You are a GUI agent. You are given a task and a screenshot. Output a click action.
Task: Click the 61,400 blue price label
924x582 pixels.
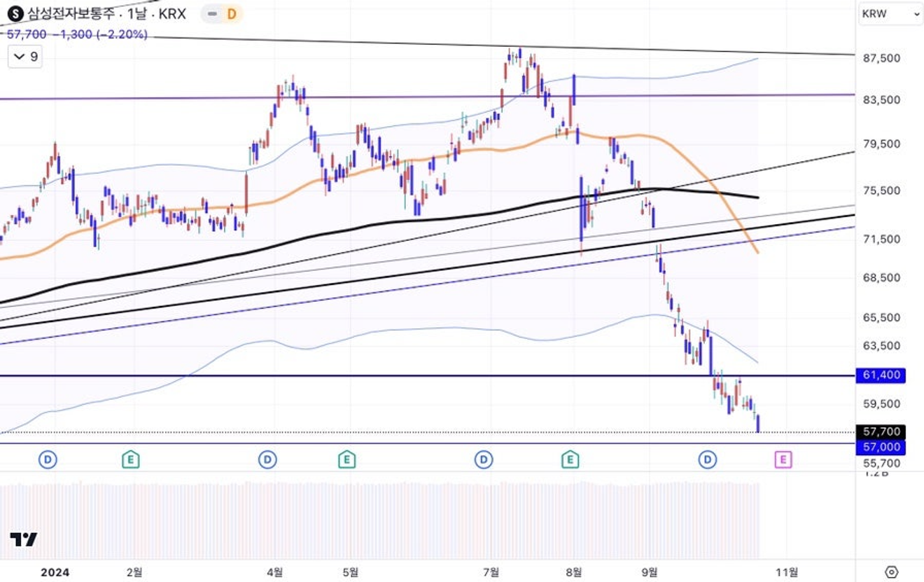(881, 375)
